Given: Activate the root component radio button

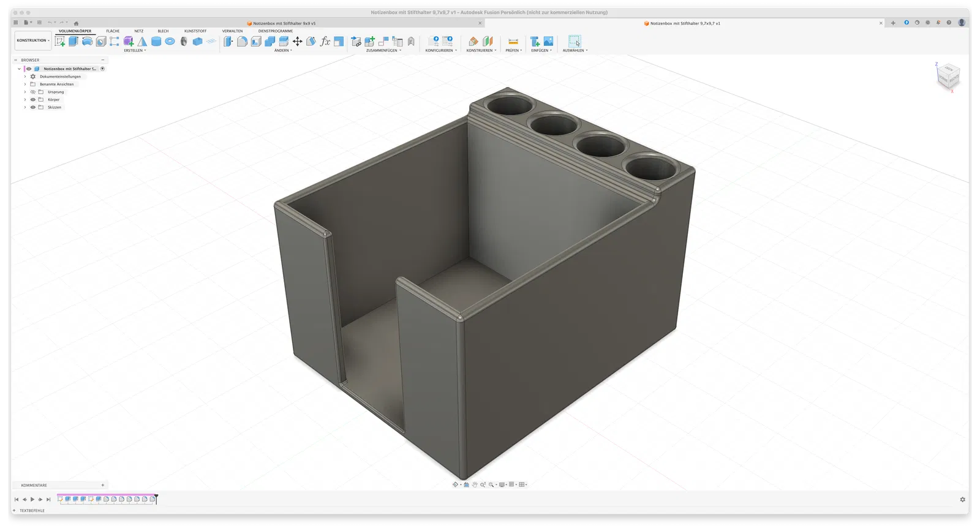Looking at the screenshot, I should pyautogui.click(x=102, y=69).
